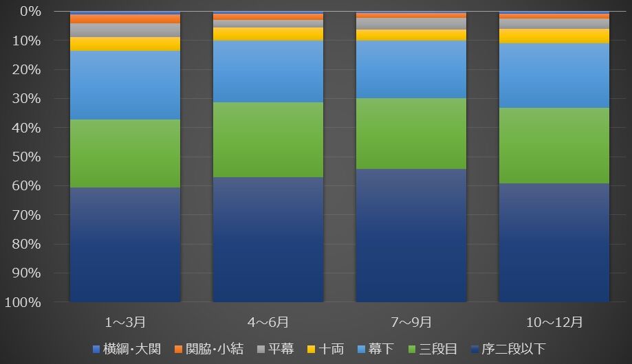
Task: Select the yellow 十両 segment in 1～3月 bar
Action: pyautogui.click(x=125, y=44)
